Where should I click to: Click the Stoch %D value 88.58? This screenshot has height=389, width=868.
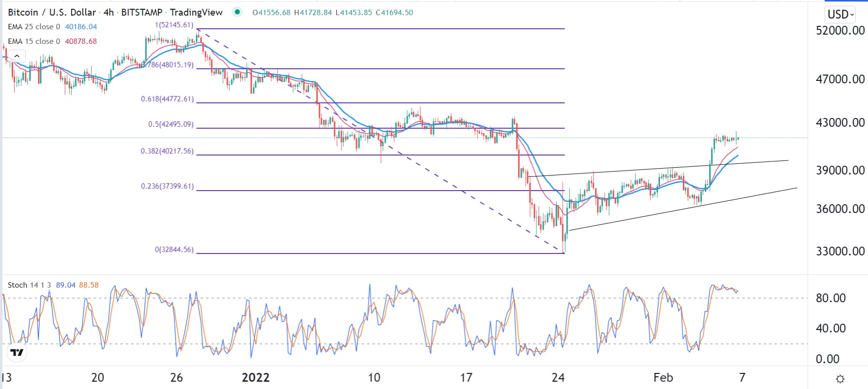point(89,285)
